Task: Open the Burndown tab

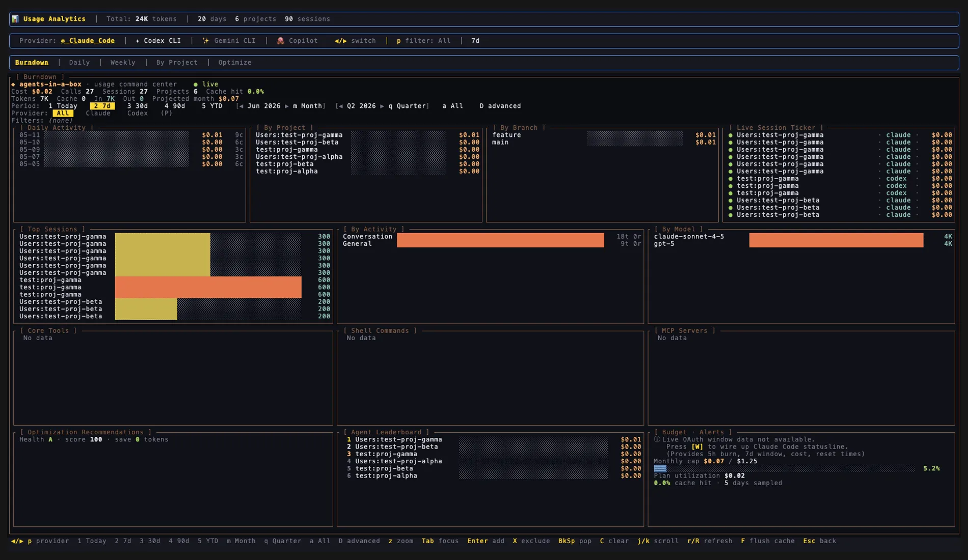Action: pos(32,63)
